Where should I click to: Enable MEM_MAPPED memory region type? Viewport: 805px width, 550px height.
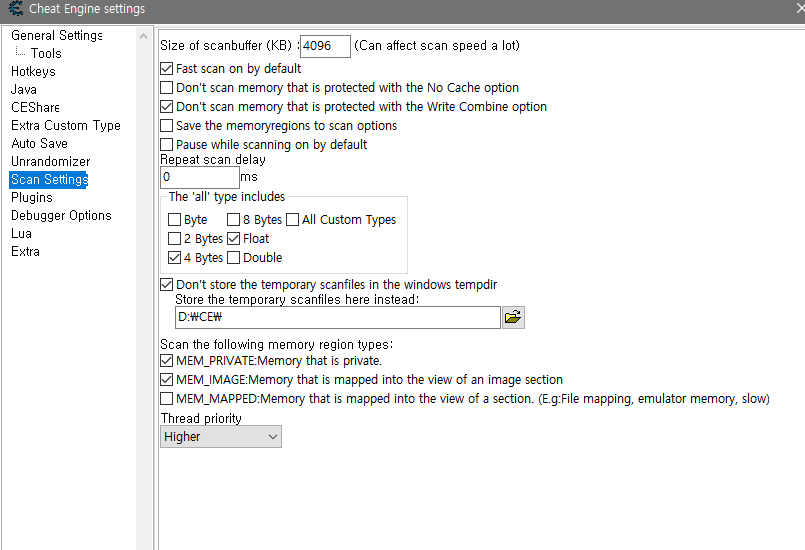166,399
